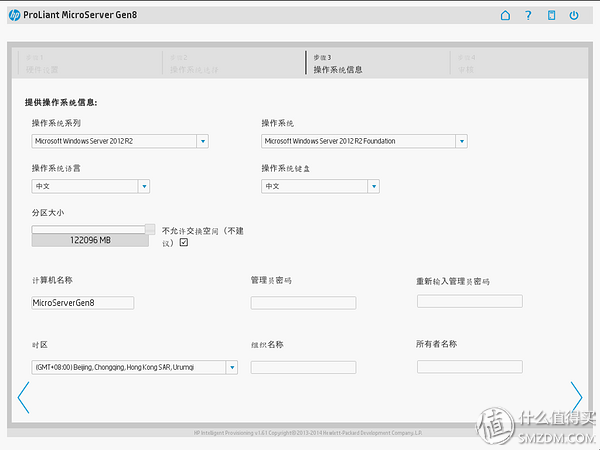Click the power icon in header
The height and width of the screenshot is (450, 600).
click(x=574, y=15)
